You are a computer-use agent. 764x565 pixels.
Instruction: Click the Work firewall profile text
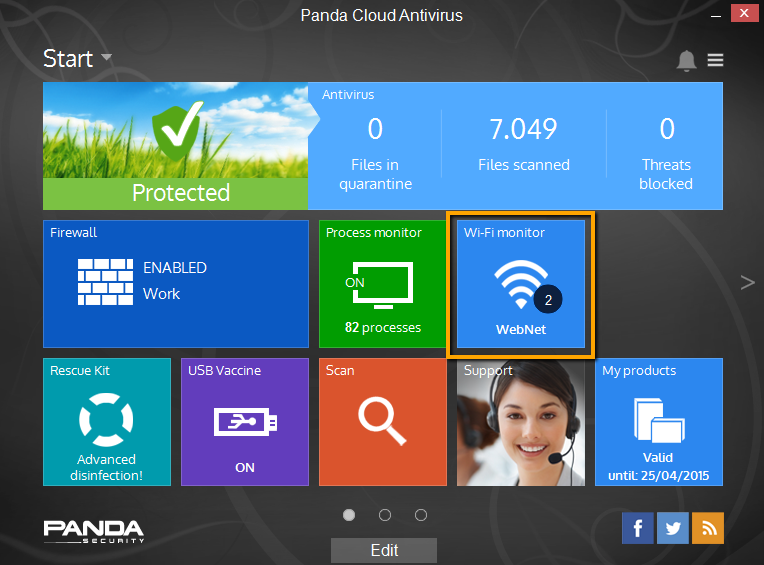click(161, 294)
